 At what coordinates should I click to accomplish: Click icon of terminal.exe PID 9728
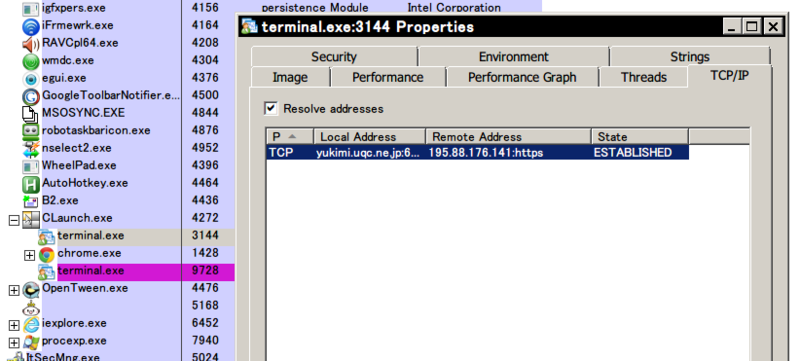46,271
